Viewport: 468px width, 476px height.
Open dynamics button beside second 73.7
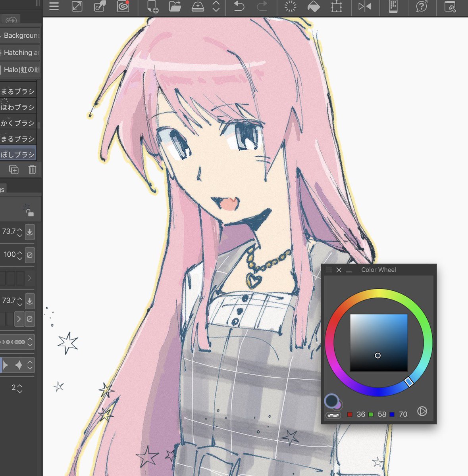click(30, 301)
